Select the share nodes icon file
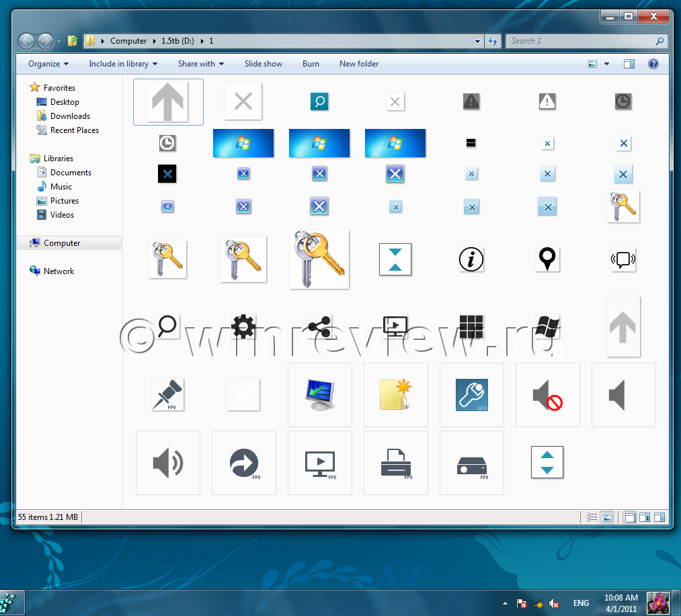The image size is (681, 616). (319, 326)
